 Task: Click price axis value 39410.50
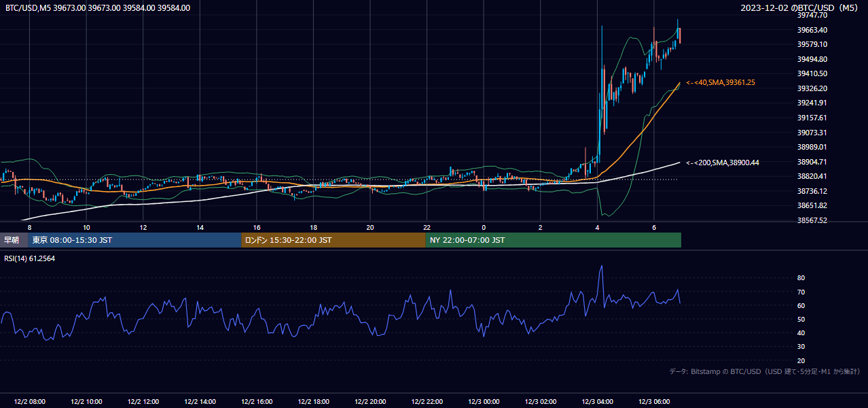coord(812,73)
